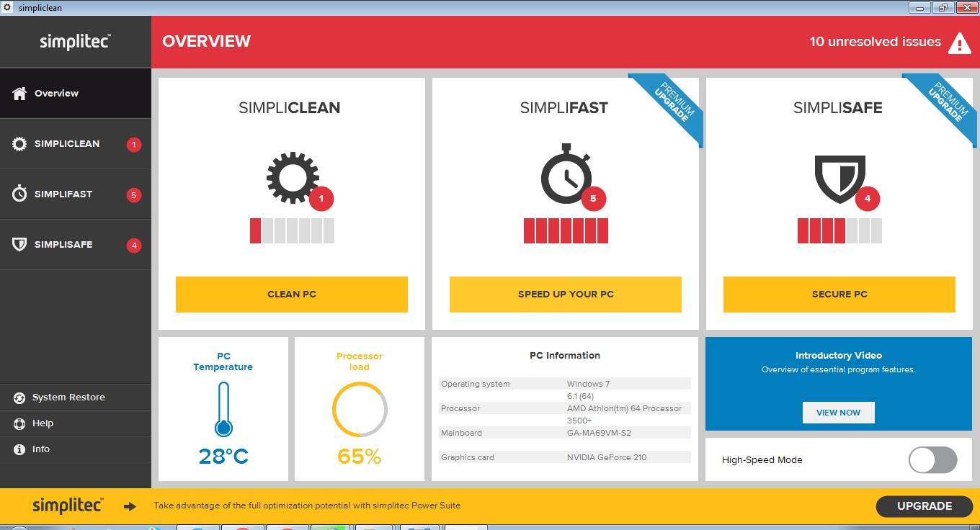Click the SIMPLISAFE status level bar
The image size is (980, 530).
tap(839, 230)
